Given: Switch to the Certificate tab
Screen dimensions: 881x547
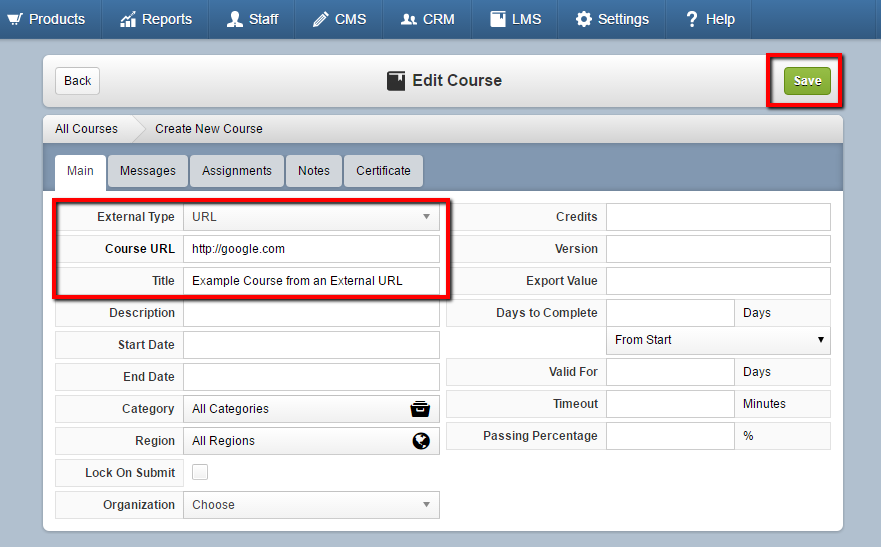Looking at the screenshot, I should click(383, 171).
